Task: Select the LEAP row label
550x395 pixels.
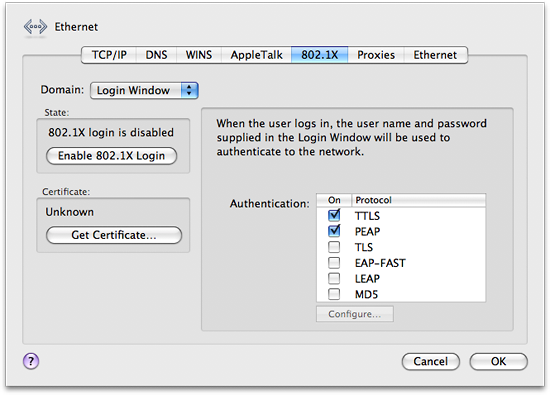Action: (x=367, y=279)
